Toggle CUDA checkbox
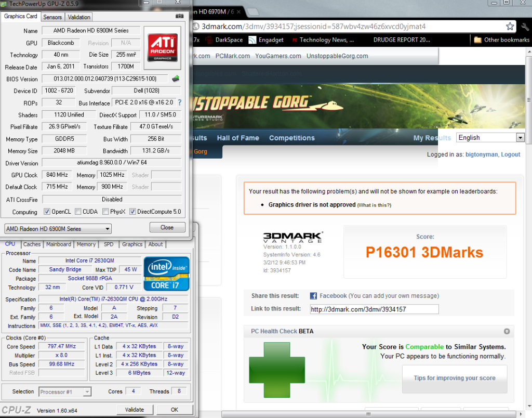Image resolution: width=532 pixels, height=418 pixels. (78, 212)
